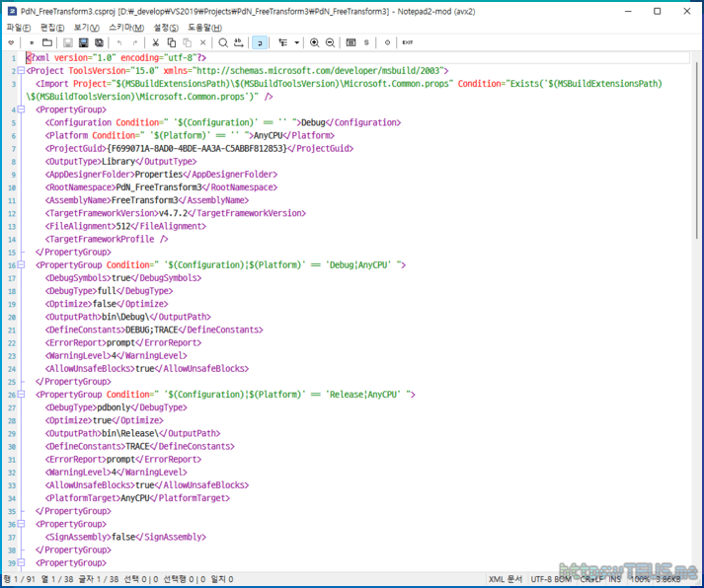Click 'pdbonly' DebugType value
Screen dimensions: 704x588
tap(114, 407)
